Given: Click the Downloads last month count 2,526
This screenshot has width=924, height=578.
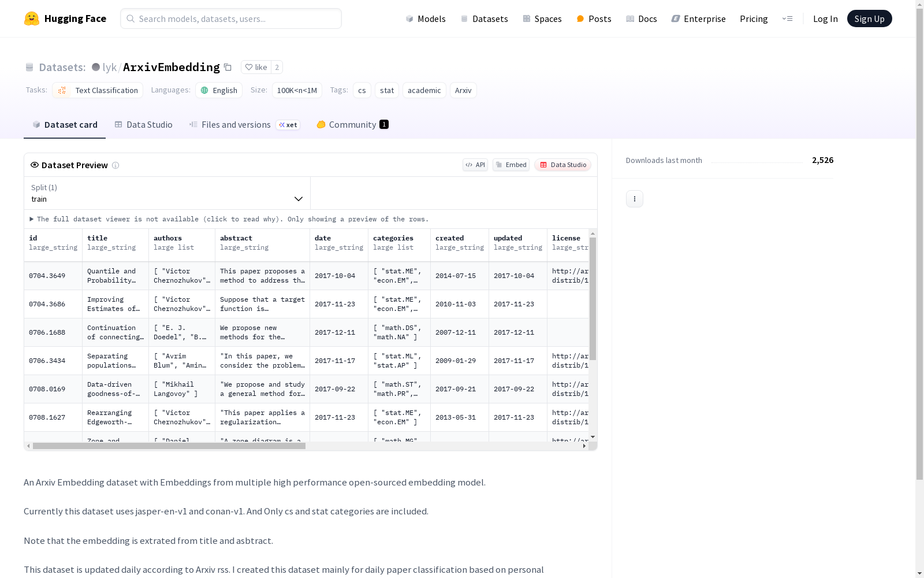Looking at the screenshot, I should 822,160.
